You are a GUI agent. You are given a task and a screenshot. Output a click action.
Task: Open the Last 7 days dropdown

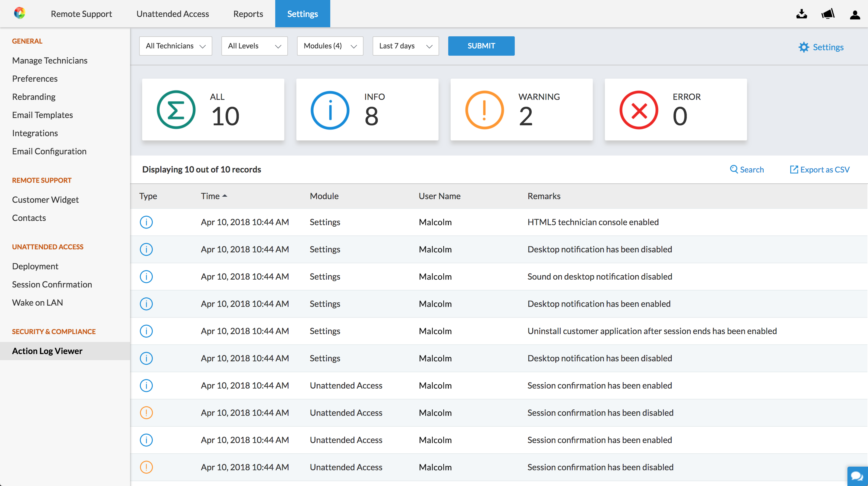tap(406, 46)
